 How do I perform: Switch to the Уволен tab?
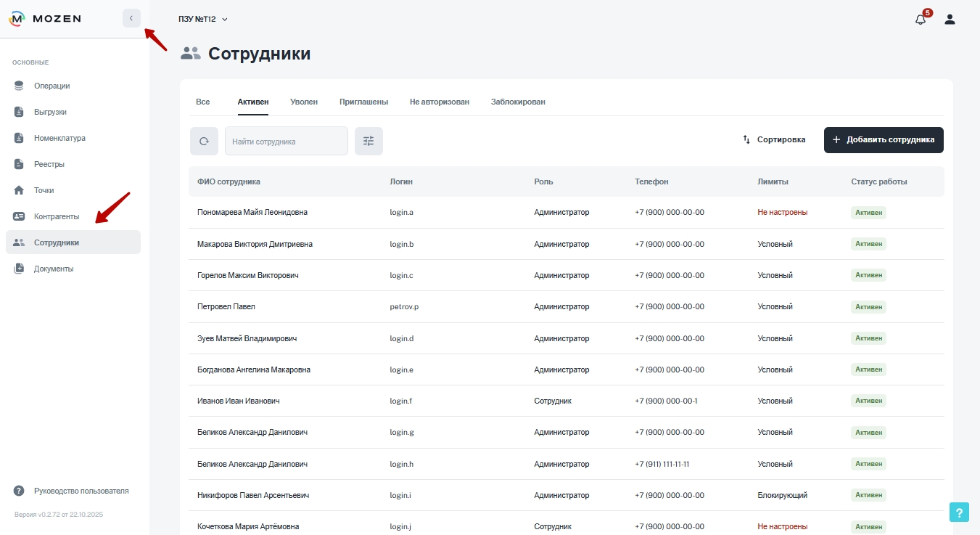pos(304,102)
